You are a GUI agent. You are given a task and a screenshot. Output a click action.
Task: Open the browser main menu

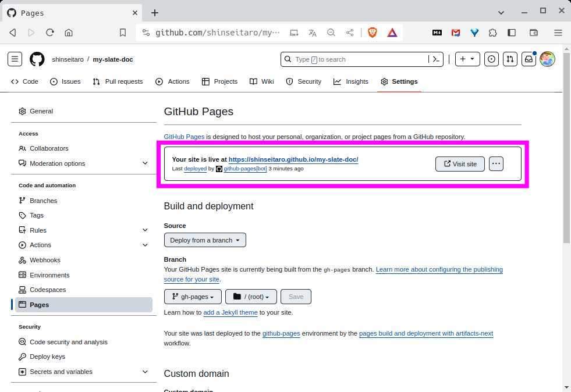coord(558,33)
